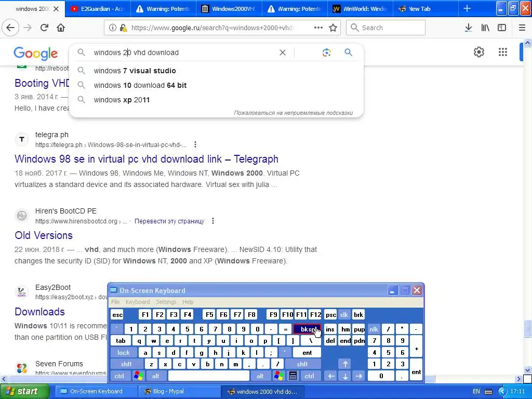The height and width of the screenshot is (399, 532).
Task: Toggle the left shft key on On-Screen Keyboard
Action: 126,364
